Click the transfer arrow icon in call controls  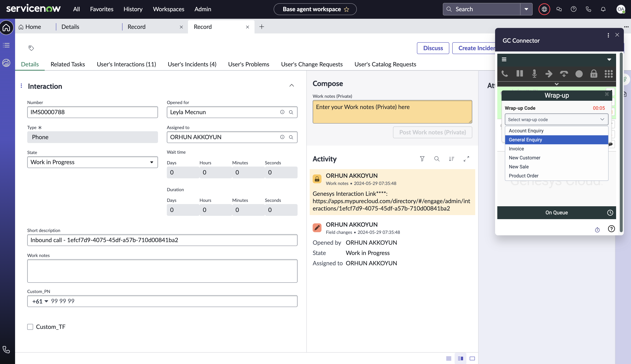point(549,74)
